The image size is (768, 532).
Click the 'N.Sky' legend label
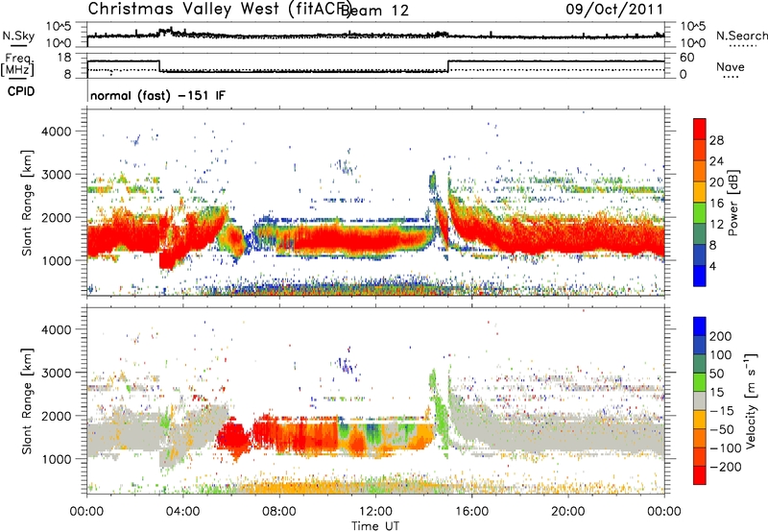pos(18,36)
